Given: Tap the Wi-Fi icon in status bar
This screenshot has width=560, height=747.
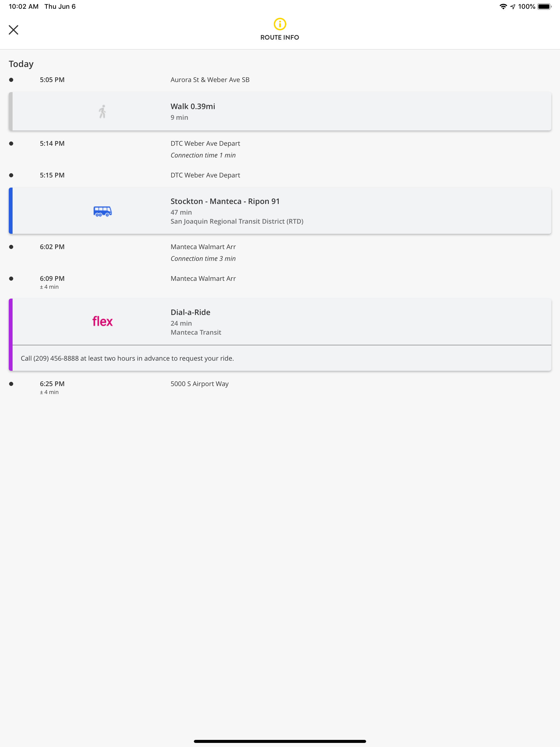Looking at the screenshot, I should [503, 6].
